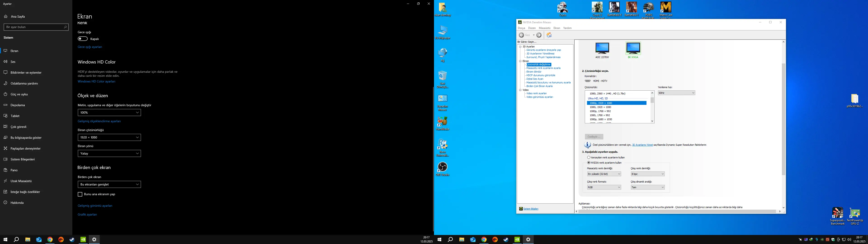Collapse the 3D Ayarları tree node

tap(520, 47)
